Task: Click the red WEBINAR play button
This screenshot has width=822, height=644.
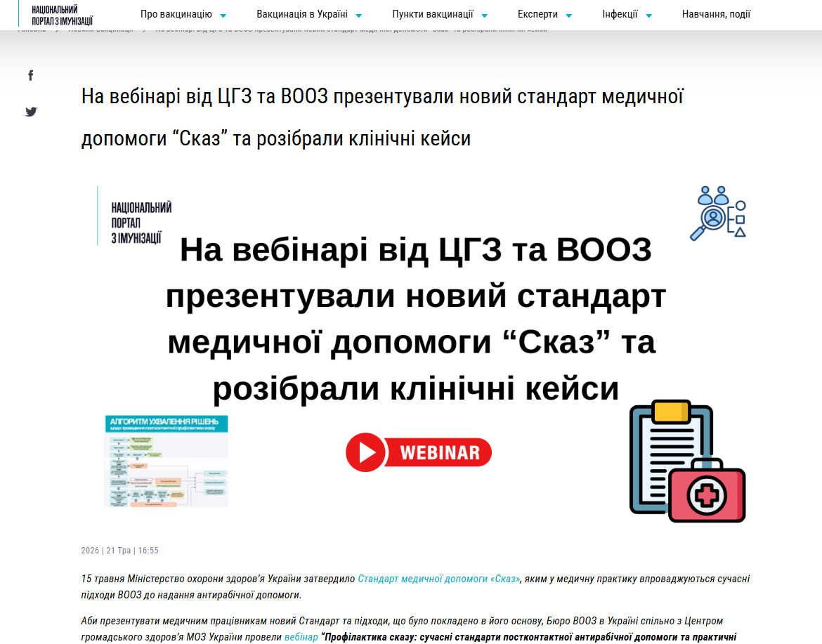Action: click(418, 452)
